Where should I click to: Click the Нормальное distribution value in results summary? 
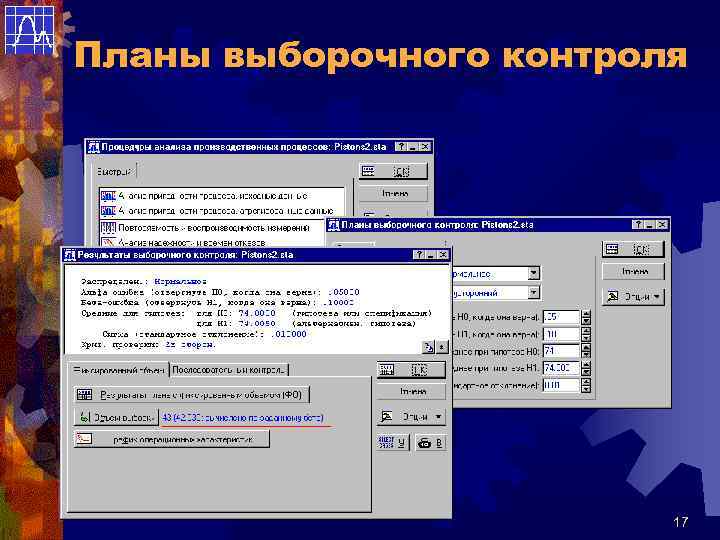point(180,281)
